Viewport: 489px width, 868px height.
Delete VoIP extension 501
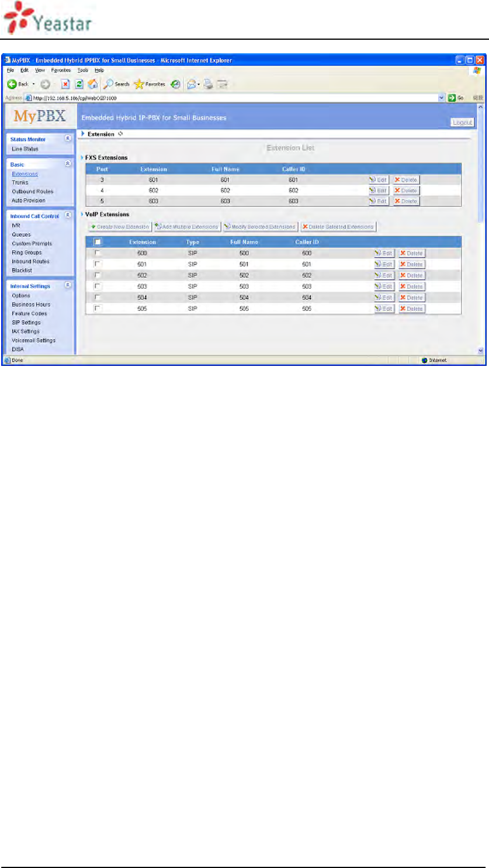tap(412, 264)
